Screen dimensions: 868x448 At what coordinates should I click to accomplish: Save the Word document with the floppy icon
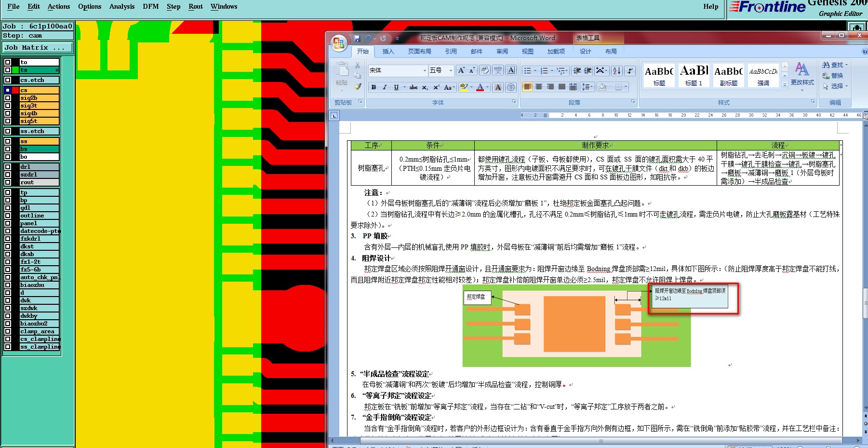coord(357,38)
